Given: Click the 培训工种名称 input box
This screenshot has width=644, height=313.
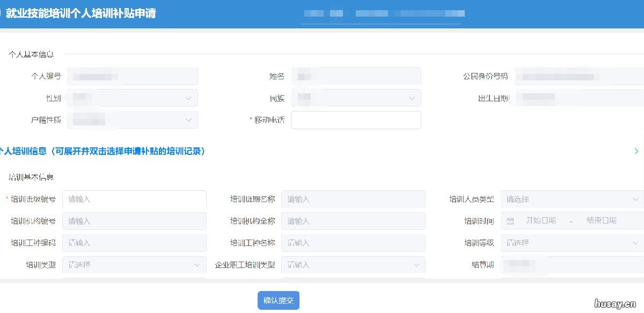Looking at the screenshot, I should coord(353,243).
